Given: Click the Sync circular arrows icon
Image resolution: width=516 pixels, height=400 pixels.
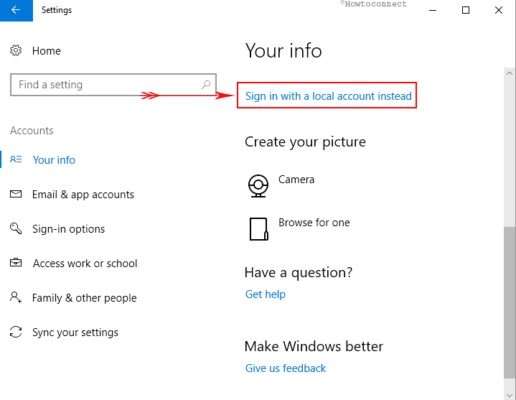Looking at the screenshot, I should pyautogui.click(x=16, y=332).
